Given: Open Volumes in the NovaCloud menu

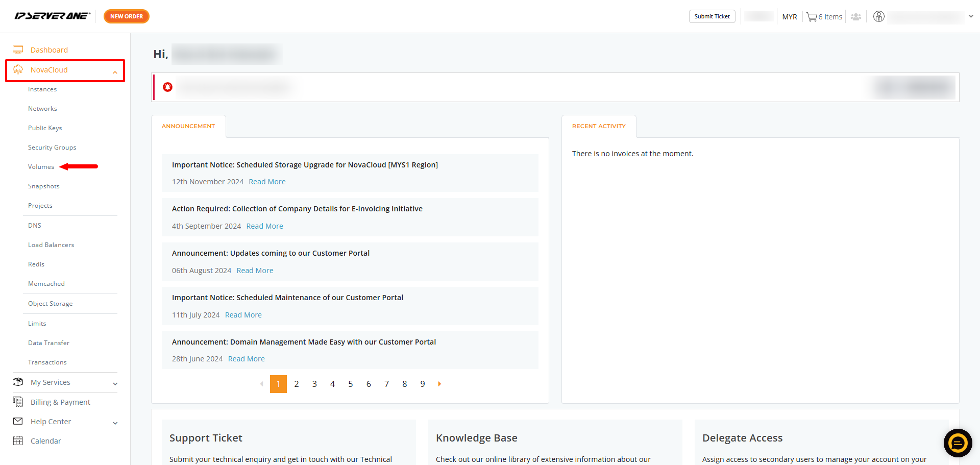Looking at the screenshot, I should [x=41, y=167].
